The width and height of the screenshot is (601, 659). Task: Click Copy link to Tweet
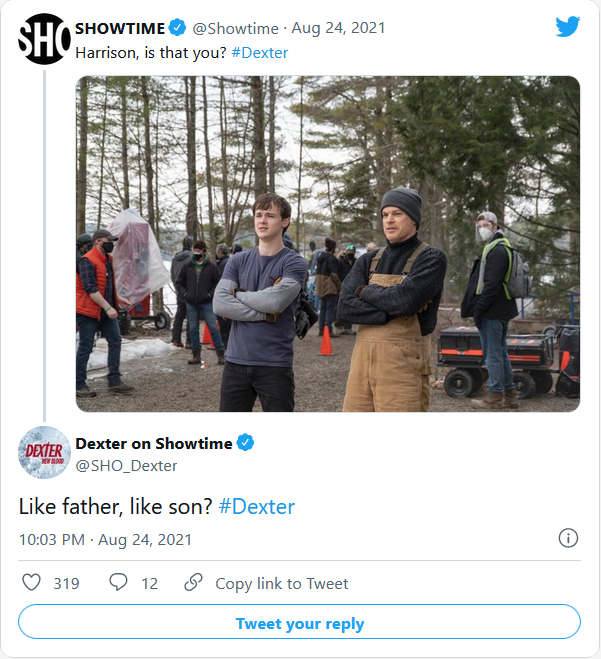coord(282,584)
